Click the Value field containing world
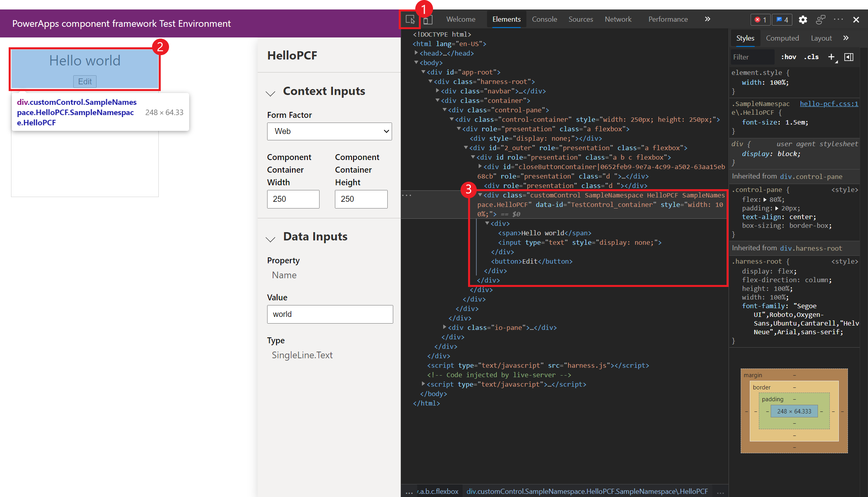Viewport: 868px width, 497px height. click(x=330, y=314)
